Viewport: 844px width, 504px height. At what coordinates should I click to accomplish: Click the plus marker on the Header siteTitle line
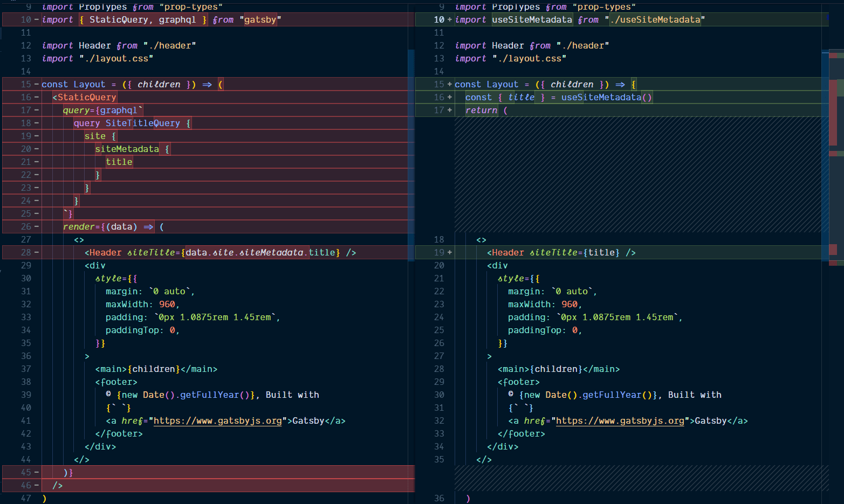[449, 252]
